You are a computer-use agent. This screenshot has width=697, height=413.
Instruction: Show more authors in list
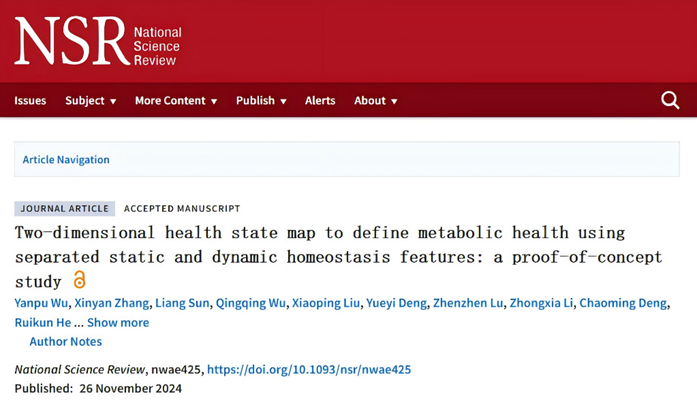[118, 322]
